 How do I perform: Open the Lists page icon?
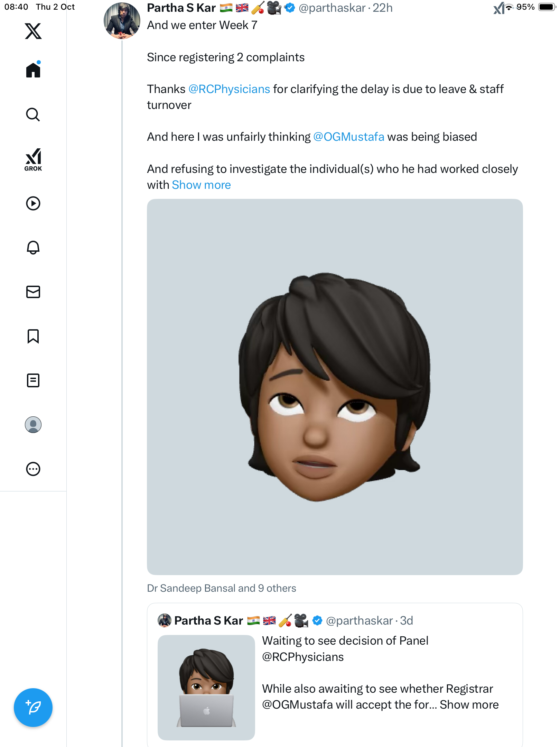coord(33,380)
